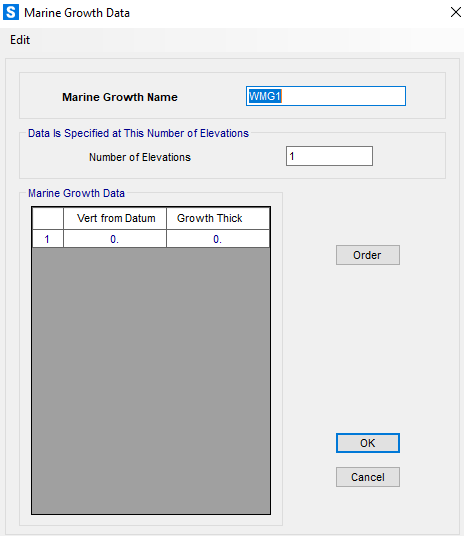Close the Marine Growth Data dialog
The height and width of the screenshot is (536, 464).
click(x=455, y=12)
